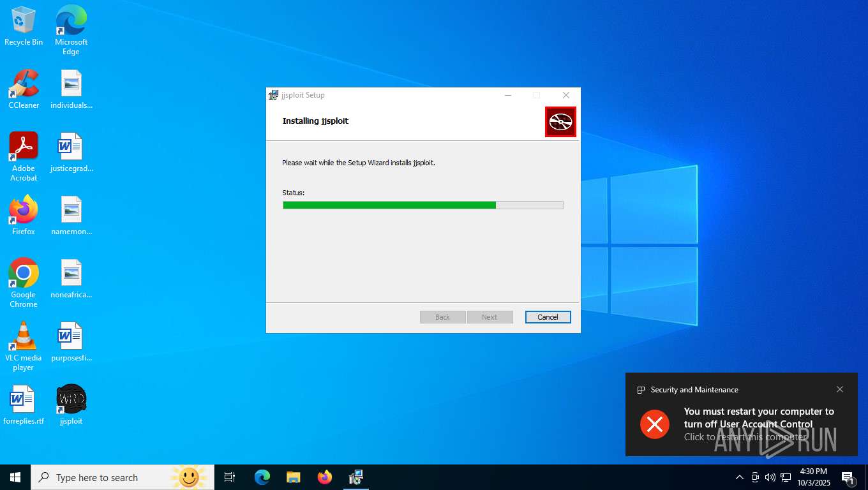Open Microsoft Edge desktop shortcut
Viewport: 868px width, 490px height.
(71, 30)
